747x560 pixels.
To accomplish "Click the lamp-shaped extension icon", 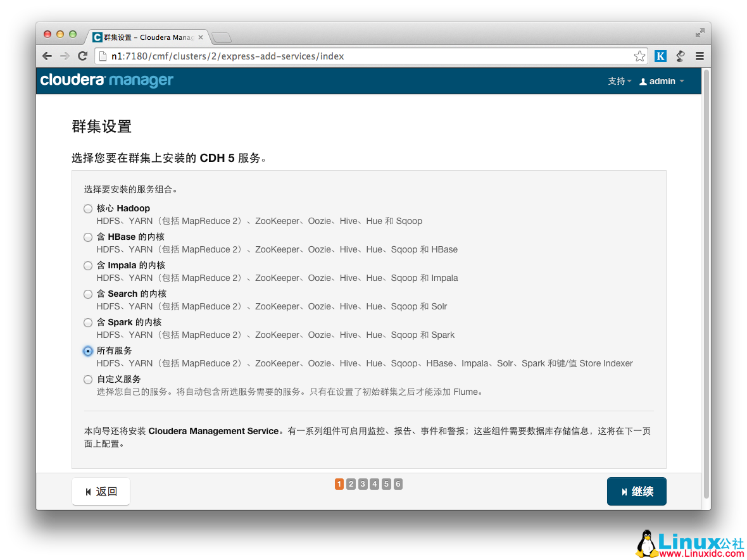I will [x=680, y=56].
